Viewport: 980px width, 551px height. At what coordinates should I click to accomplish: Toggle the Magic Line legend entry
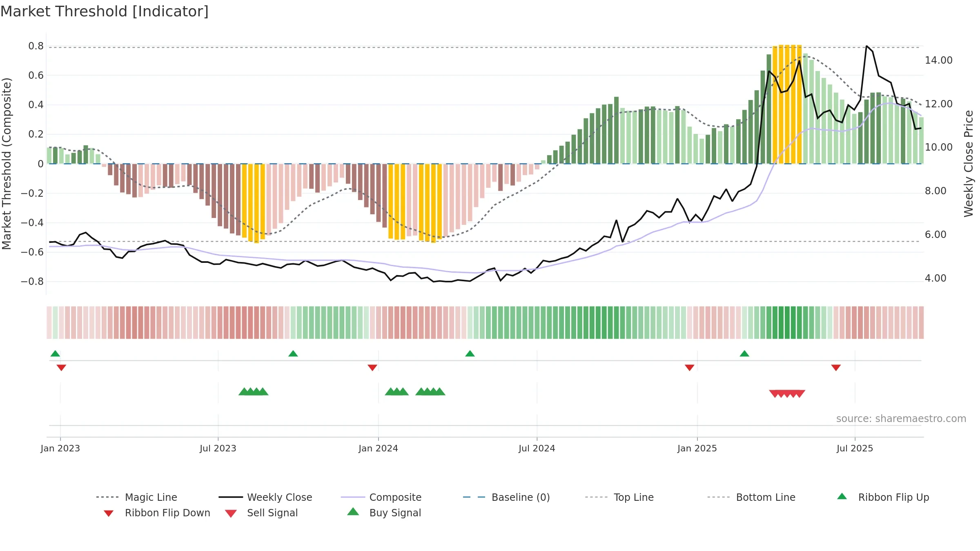pos(137,497)
